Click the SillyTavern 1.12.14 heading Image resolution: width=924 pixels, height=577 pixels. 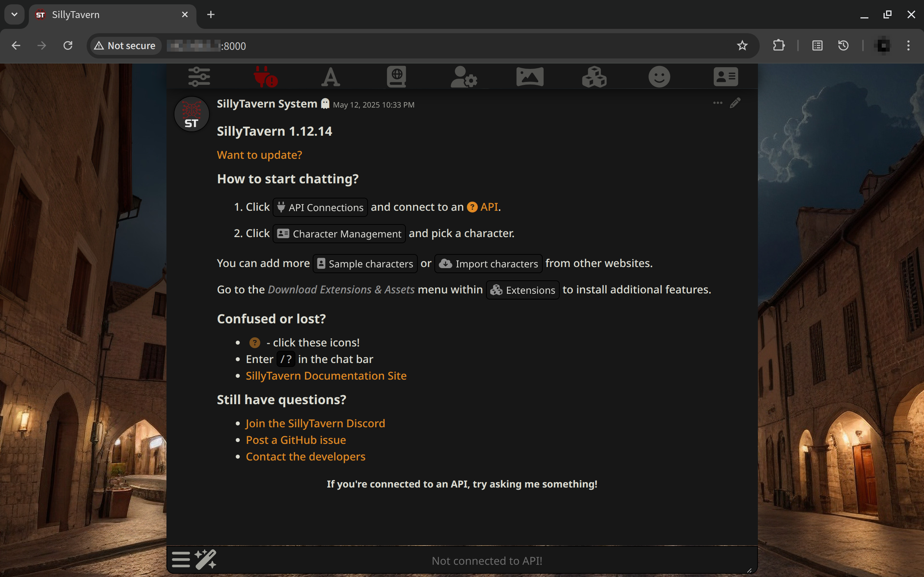[x=274, y=131]
